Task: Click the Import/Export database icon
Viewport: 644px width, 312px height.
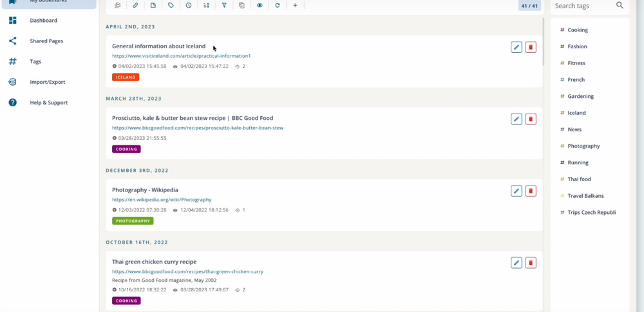Action: 13,83
